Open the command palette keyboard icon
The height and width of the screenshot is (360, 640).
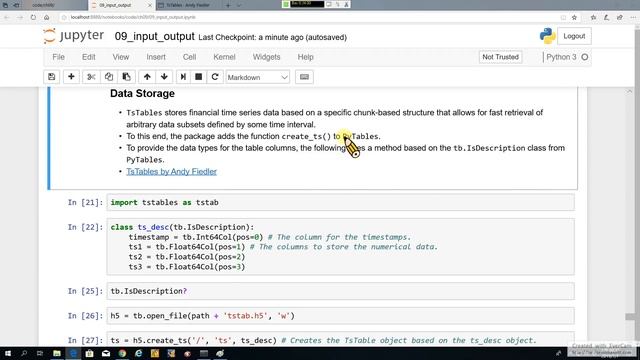coord(304,77)
